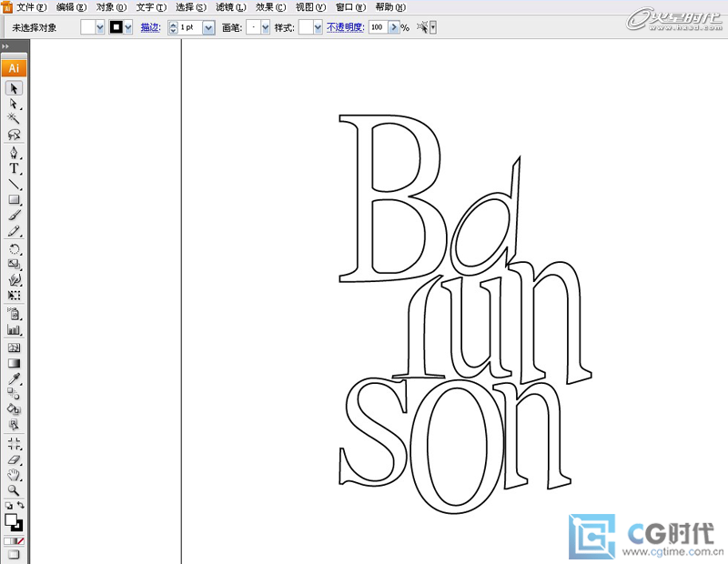The height and width of the screenshot is (564, 728).
Task: Click the black Stroke box in toolbox
Action: (18, 527)
